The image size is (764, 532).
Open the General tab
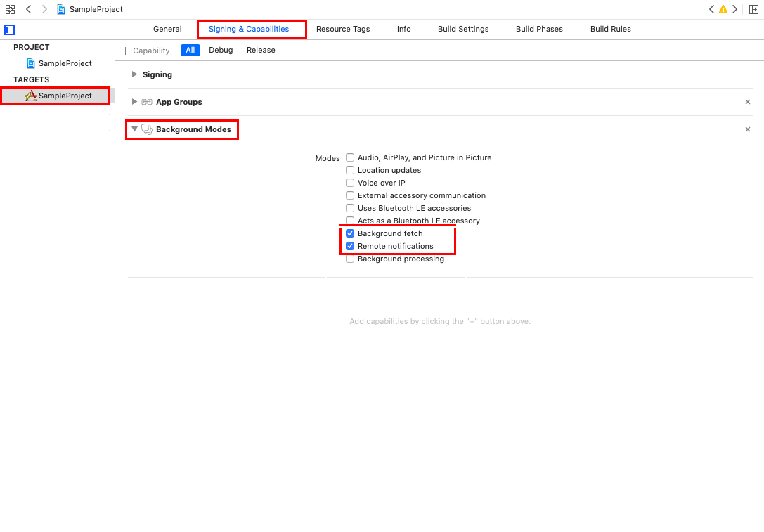[x=167, y=30]
